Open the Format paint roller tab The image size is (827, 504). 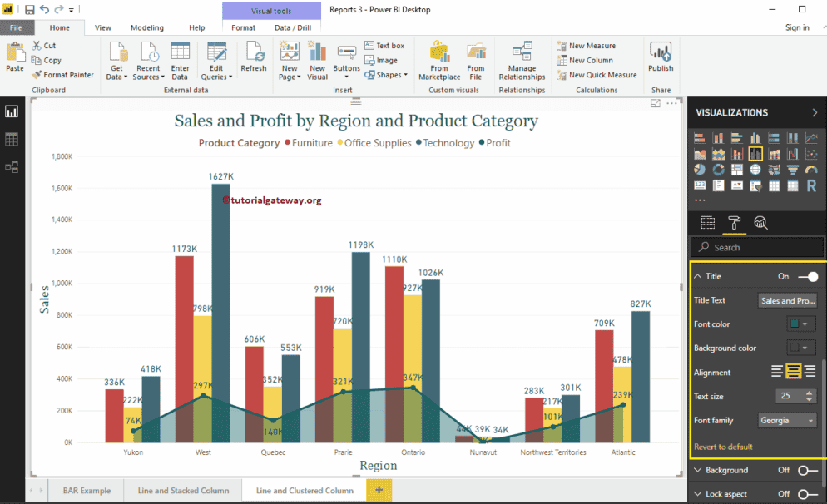point(734,223)
